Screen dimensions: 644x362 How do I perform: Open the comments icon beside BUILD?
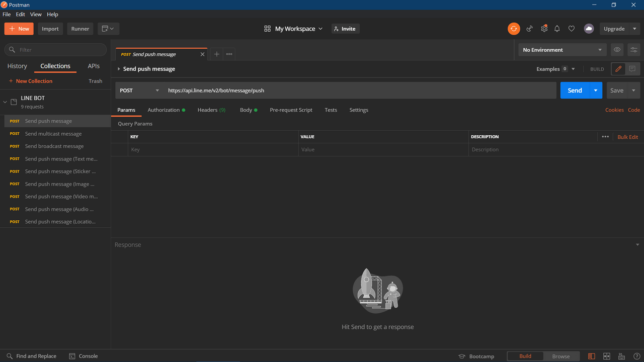pos(632,69)
